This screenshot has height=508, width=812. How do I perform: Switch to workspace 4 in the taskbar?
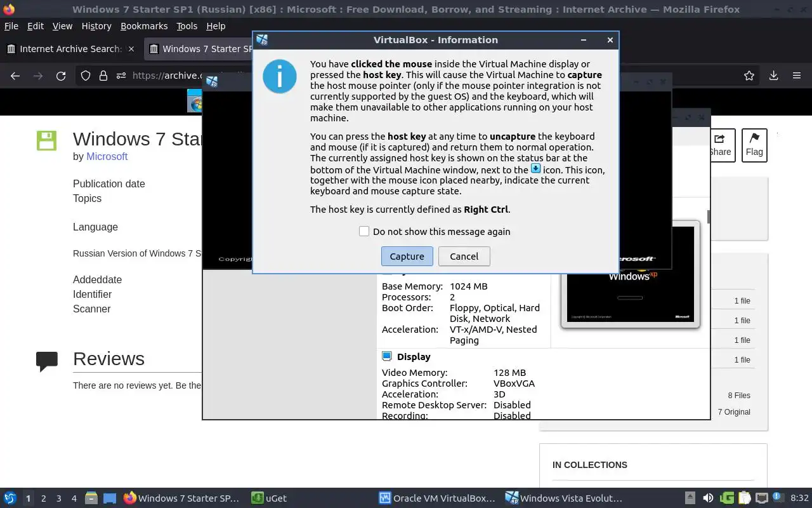(x=74, y=498)
